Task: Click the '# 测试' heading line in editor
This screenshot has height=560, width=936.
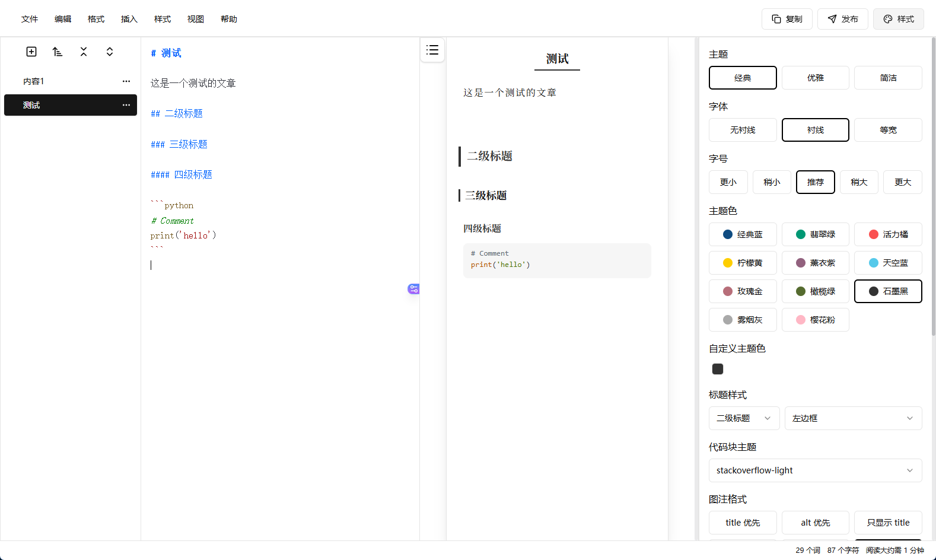Action: (x=166, y=53)
